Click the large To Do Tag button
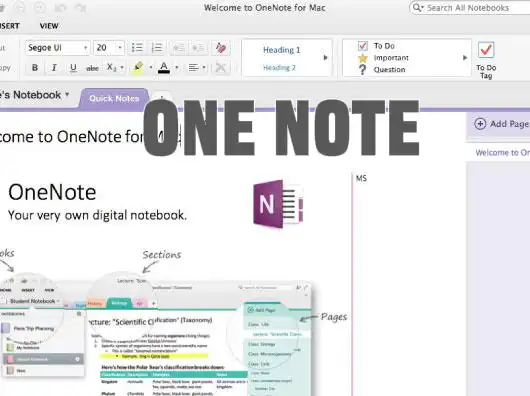This screenshot has height=396, width=530. tap(486, 59)
